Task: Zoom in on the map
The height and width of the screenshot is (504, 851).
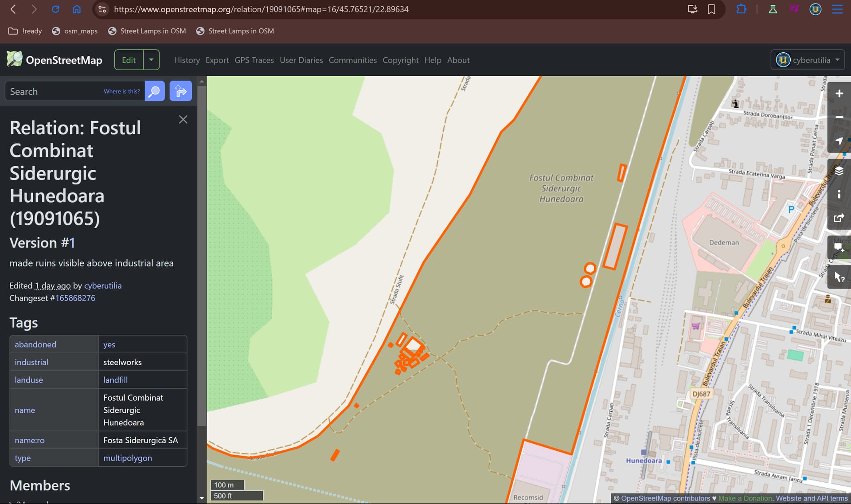Action: pyautogui.click(x=839, y=94)
